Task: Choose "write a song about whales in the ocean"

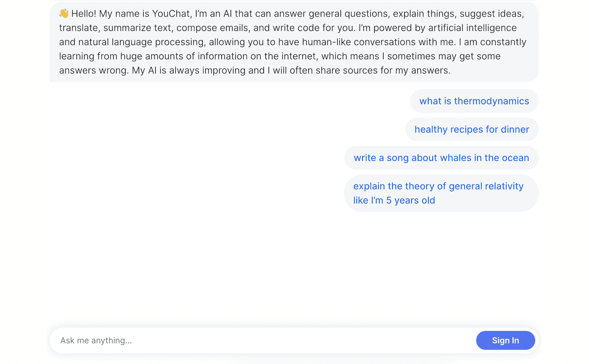Action: click(441, 158)
